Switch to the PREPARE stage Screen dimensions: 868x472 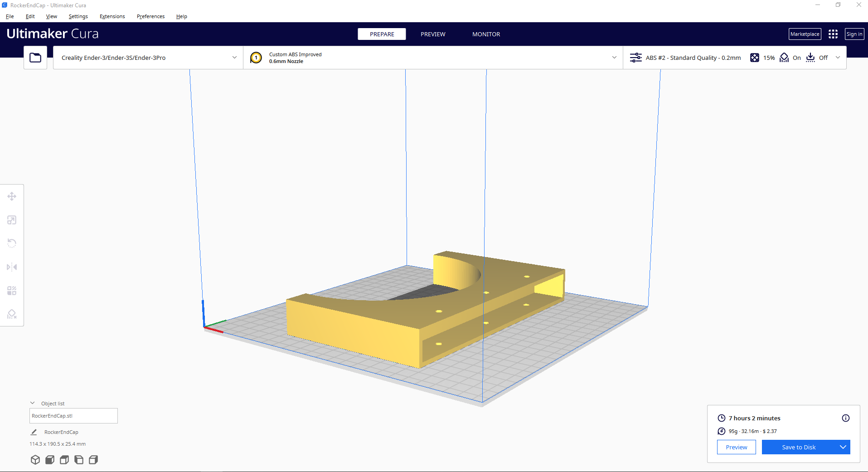tap(382, 34)
